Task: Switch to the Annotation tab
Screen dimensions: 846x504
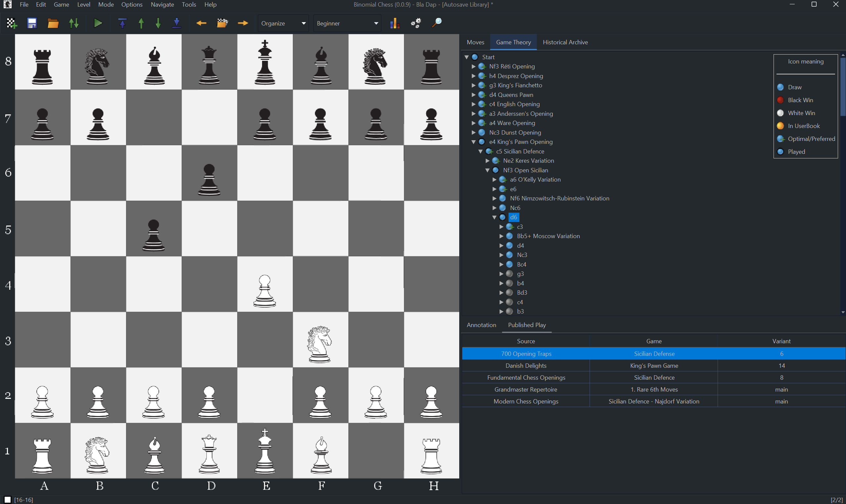Action: click(x=481, y=325)
